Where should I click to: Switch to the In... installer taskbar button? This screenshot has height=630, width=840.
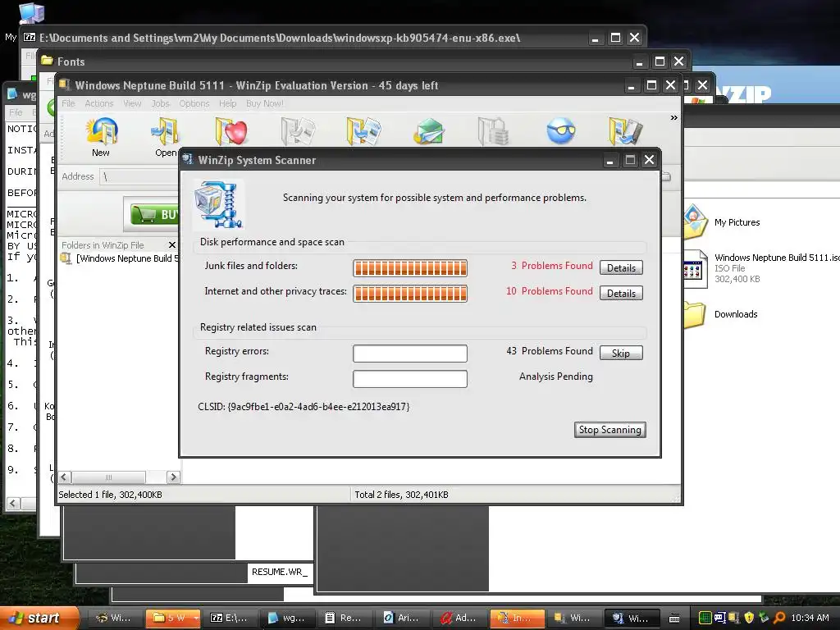518,619
